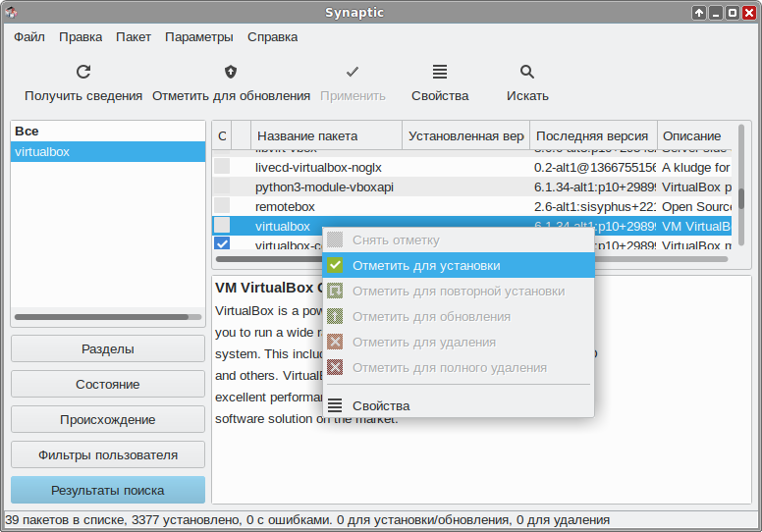Open the Файл menu
762x532 pixels.
pyautogui.click(x=29, y=37)
